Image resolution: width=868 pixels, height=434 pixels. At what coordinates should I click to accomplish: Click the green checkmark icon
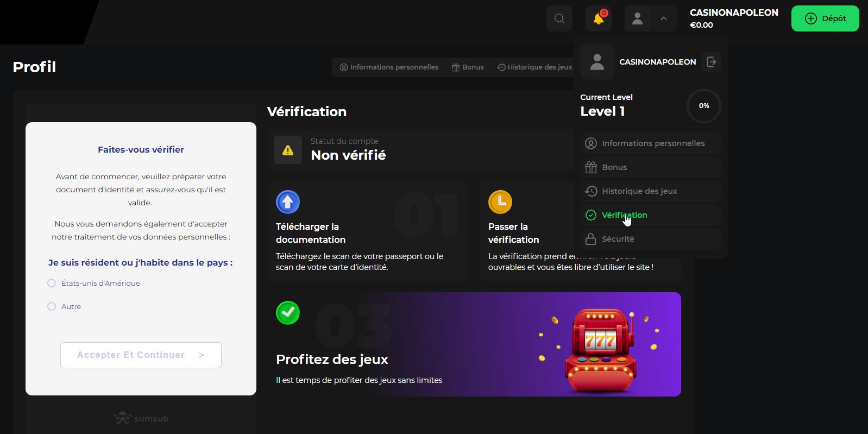[x=288, y=313]
